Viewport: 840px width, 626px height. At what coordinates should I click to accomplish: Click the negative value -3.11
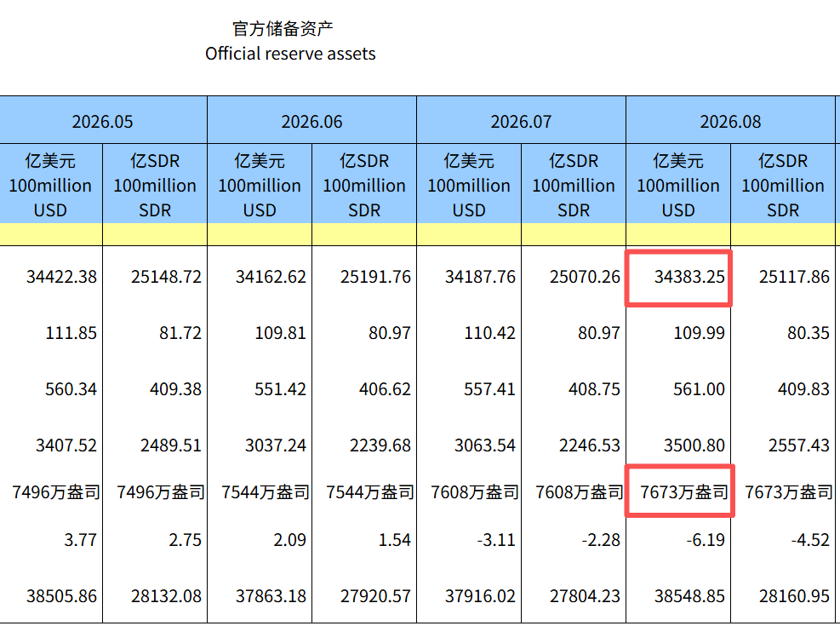pos(496,540)
